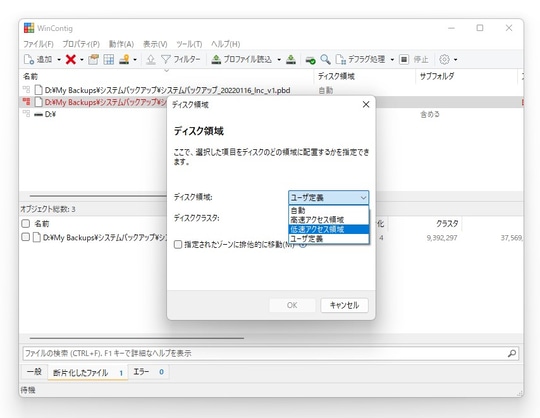Click the settings gear icon in toolbar
The height and width of the screenshot is (418, 540).
[444, 60]
